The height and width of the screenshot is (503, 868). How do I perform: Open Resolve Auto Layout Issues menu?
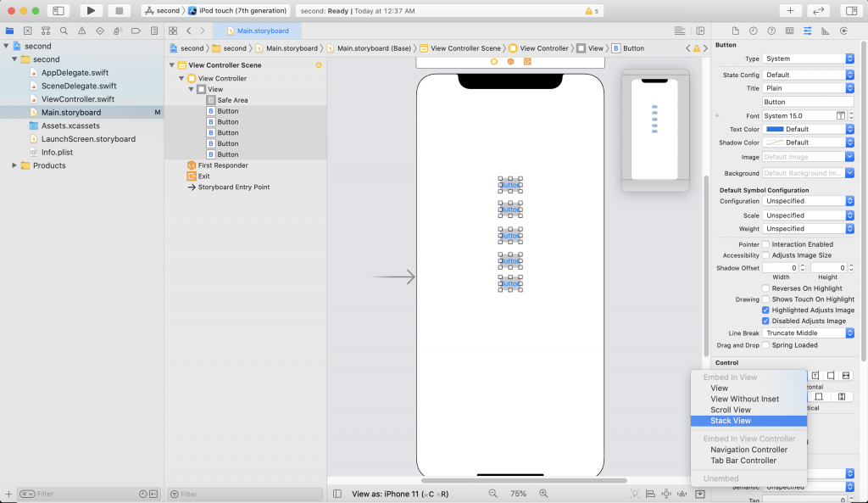click(682, 494)
